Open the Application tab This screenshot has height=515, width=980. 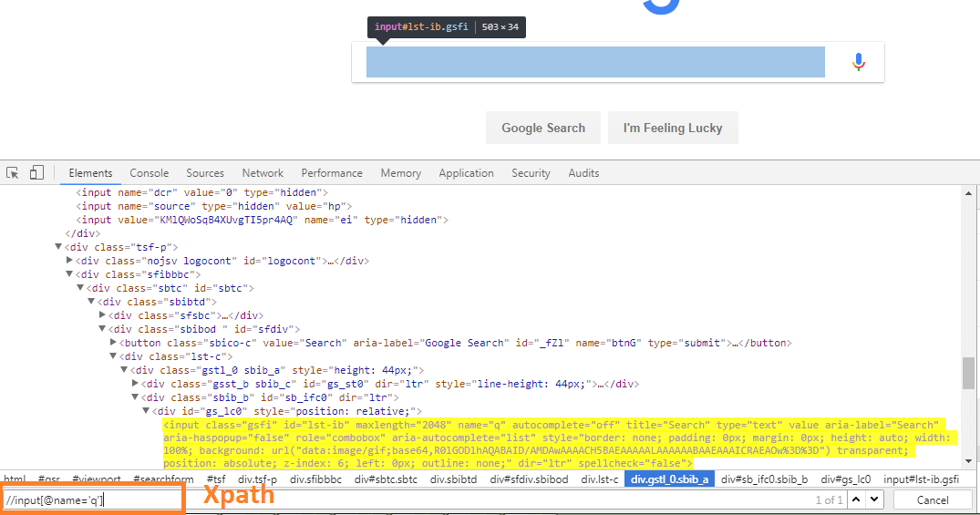click(x=466, y=173)
